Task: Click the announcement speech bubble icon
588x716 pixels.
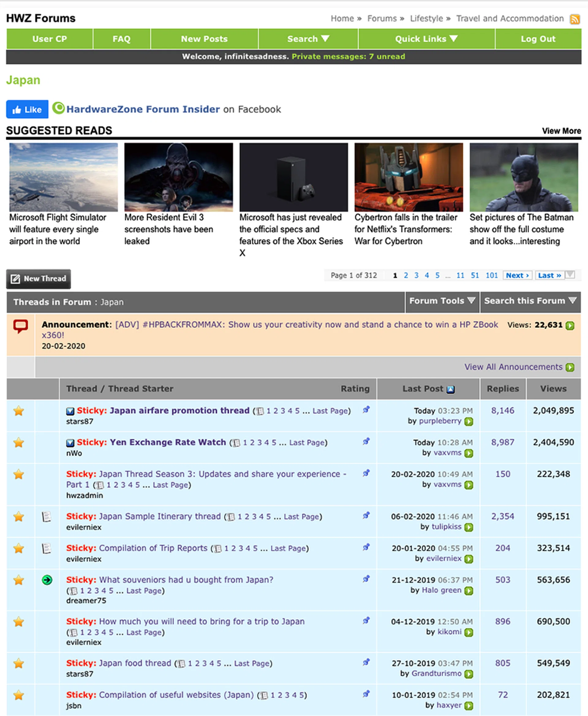Action: click(x=20, y=326)
